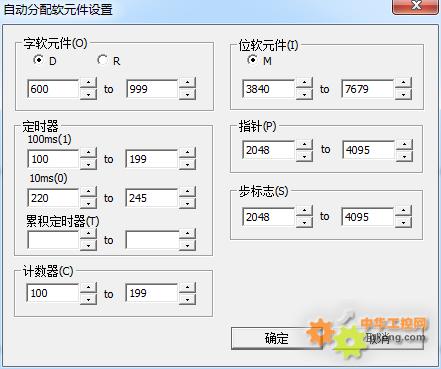
Task: Close the 自动分配软元件设置 dialog
Action: (x=415, y=7)
